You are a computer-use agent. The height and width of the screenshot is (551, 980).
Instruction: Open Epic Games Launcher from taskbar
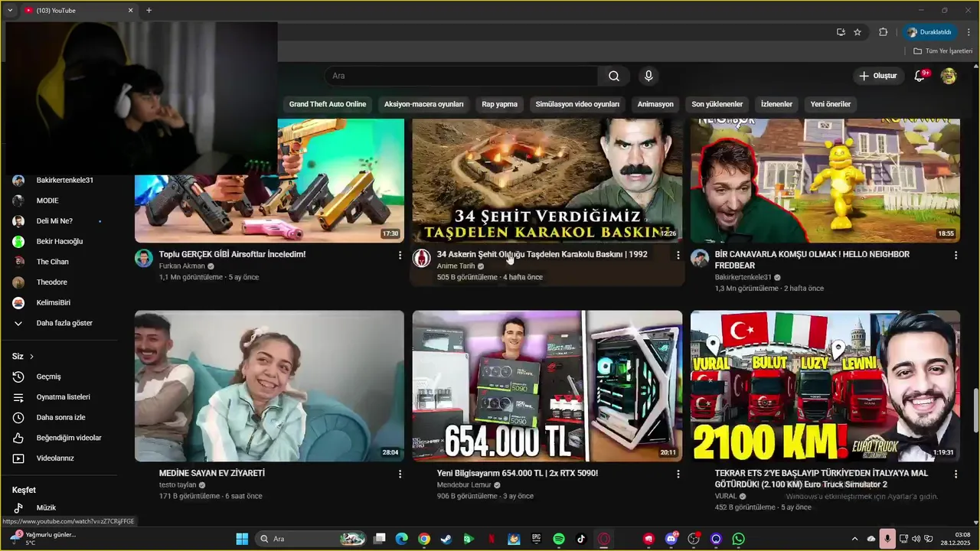537,539
